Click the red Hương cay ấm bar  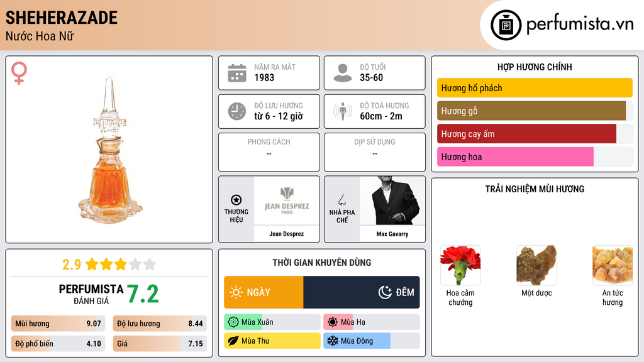coord(526,134)
